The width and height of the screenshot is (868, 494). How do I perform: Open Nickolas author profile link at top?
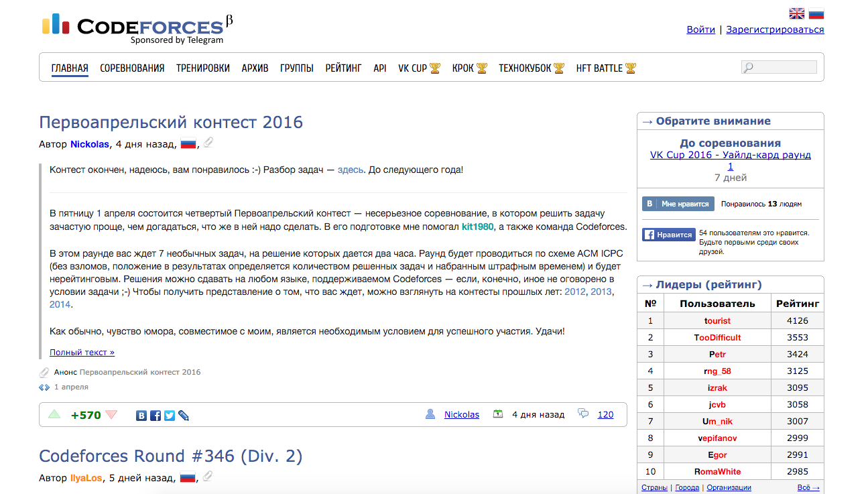(90, 143)
